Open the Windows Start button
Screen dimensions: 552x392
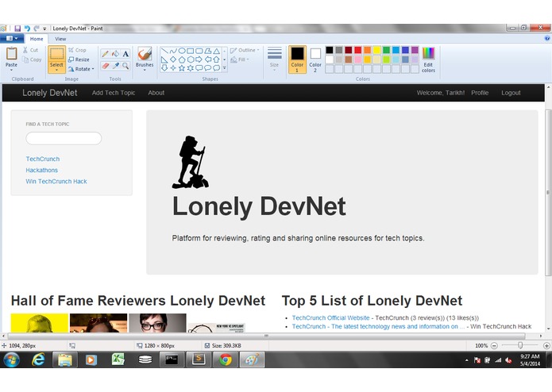click(12, 359)
